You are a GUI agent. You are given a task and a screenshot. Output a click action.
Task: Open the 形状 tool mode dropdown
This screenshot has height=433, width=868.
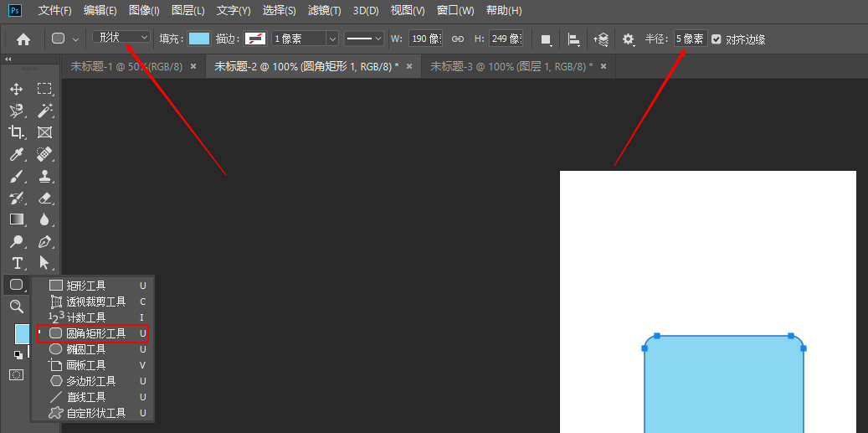coord(121,37)
